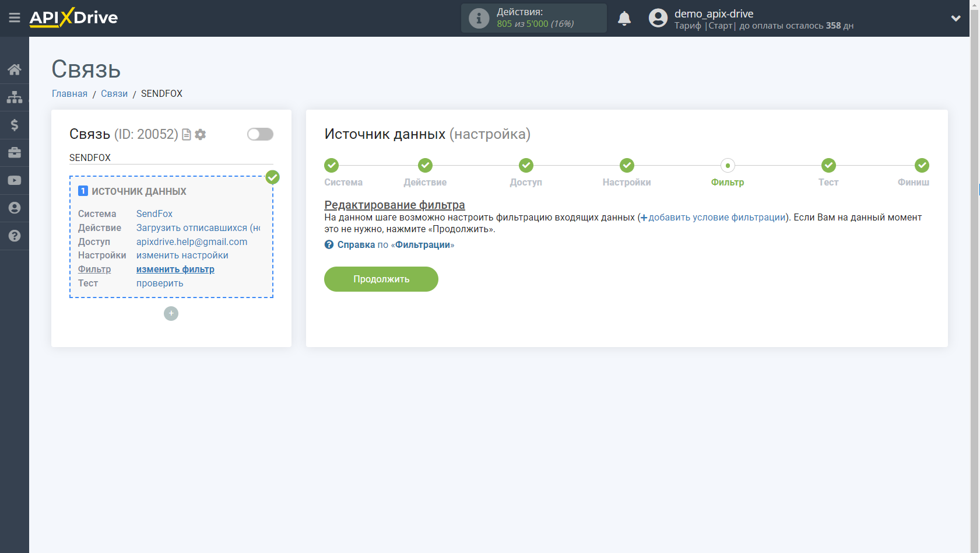Click apixdrive.help@gmail.com access link
The image size is (980, 553).
192,242
